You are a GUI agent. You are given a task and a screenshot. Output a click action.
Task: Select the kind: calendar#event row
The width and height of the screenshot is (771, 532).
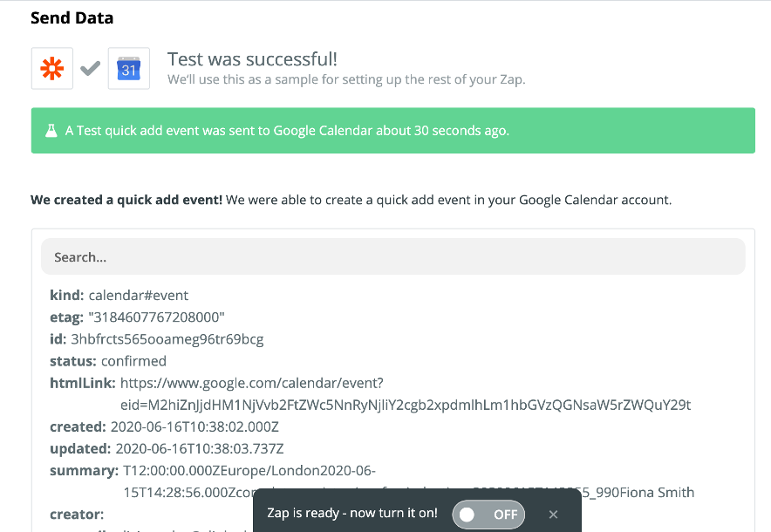tap(119, 295)
